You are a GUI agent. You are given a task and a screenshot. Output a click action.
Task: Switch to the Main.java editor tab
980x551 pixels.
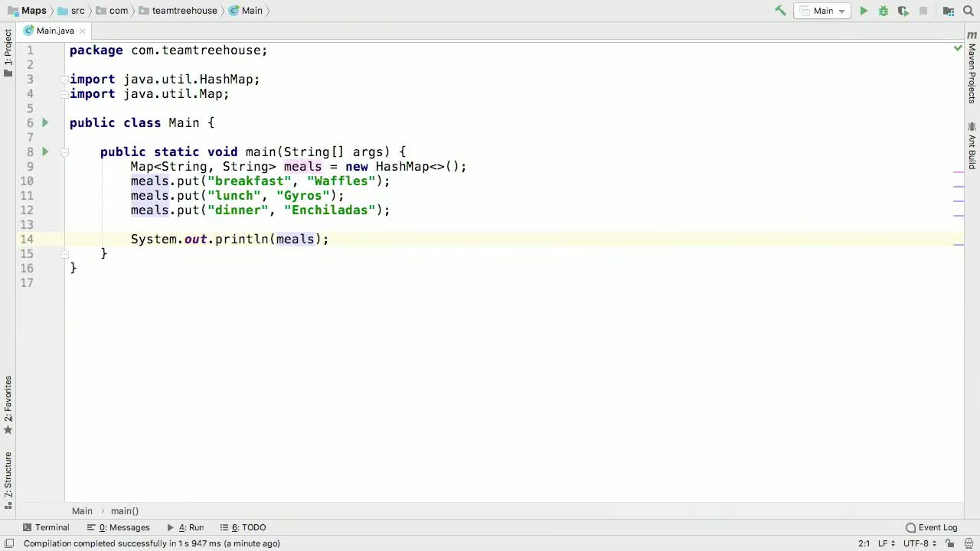tap(50, 31)
